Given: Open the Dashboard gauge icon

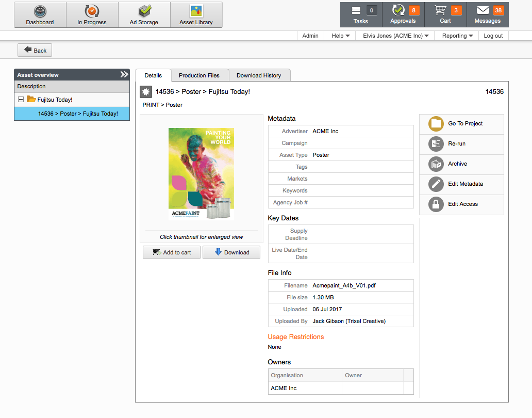Looking at the screenshot, I should coord(40,11).
